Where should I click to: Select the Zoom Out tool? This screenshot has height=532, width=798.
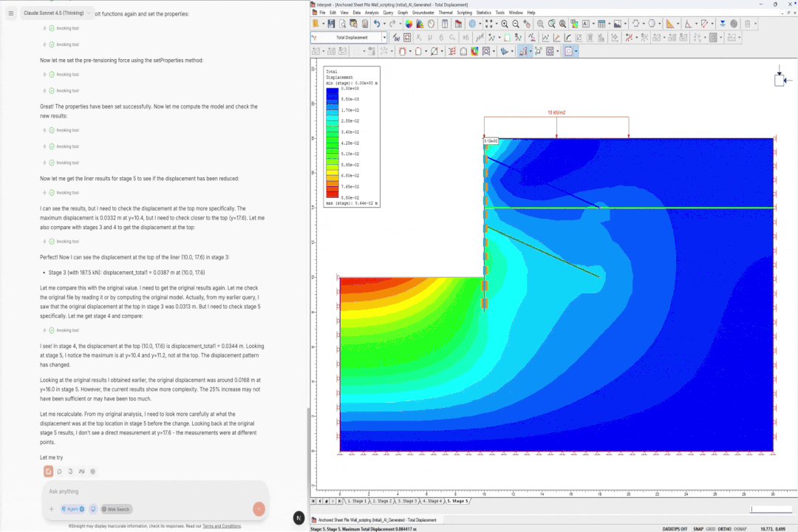coord(515,24)
